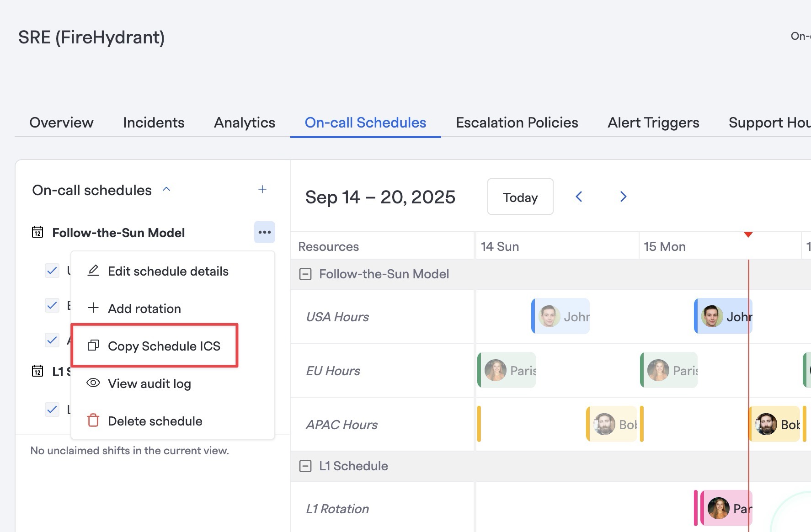Click the Follow-the-Sun Model calendar icon in sidebar
This screenshot has width=811, height=532.
pyautogui.click(x=37, y=232)
